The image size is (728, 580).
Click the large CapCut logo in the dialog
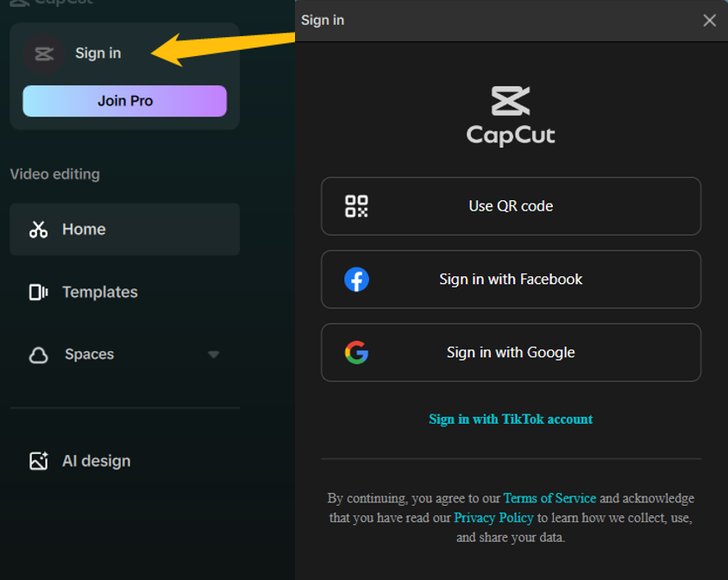(x=510, y=114)
